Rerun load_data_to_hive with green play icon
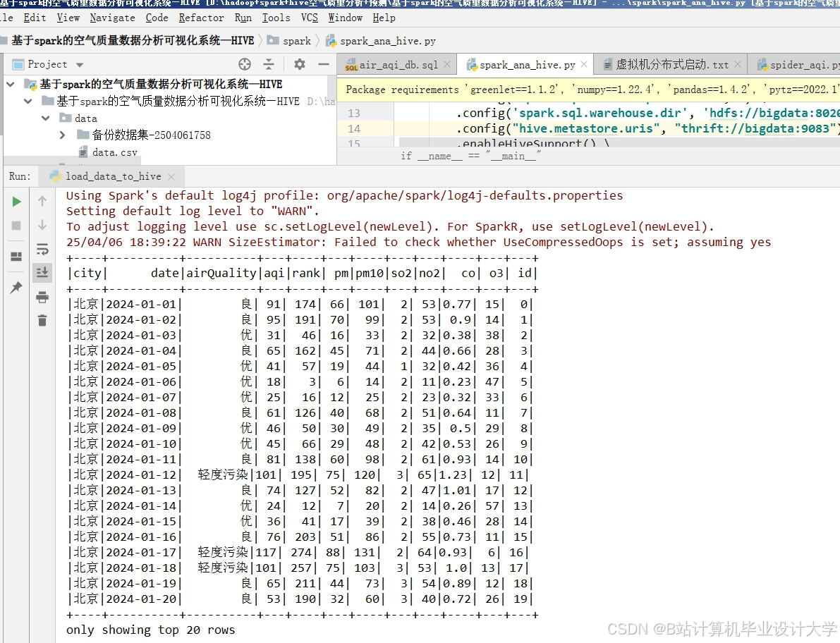 pyautogui.click(x=17, y=202)
